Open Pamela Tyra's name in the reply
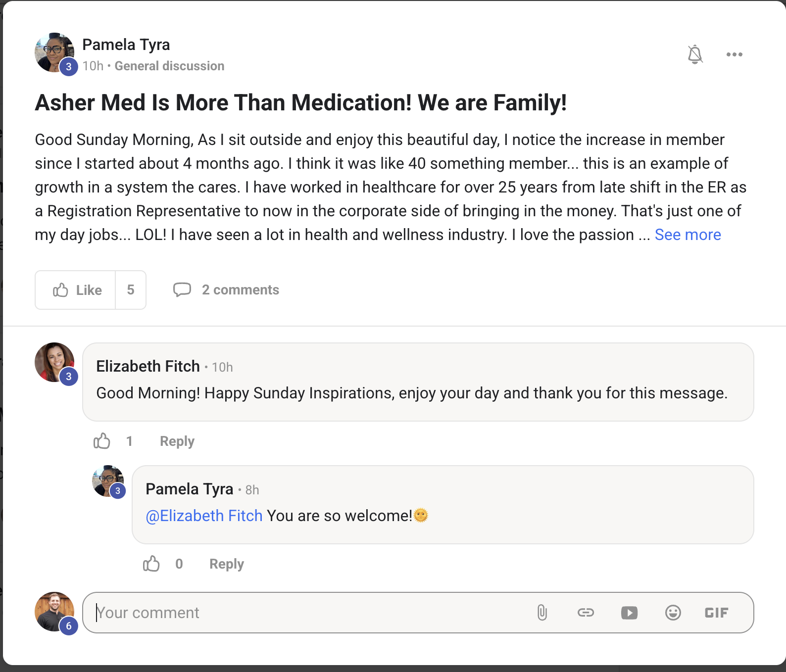 pyautogui.click(x=189, y=489)
